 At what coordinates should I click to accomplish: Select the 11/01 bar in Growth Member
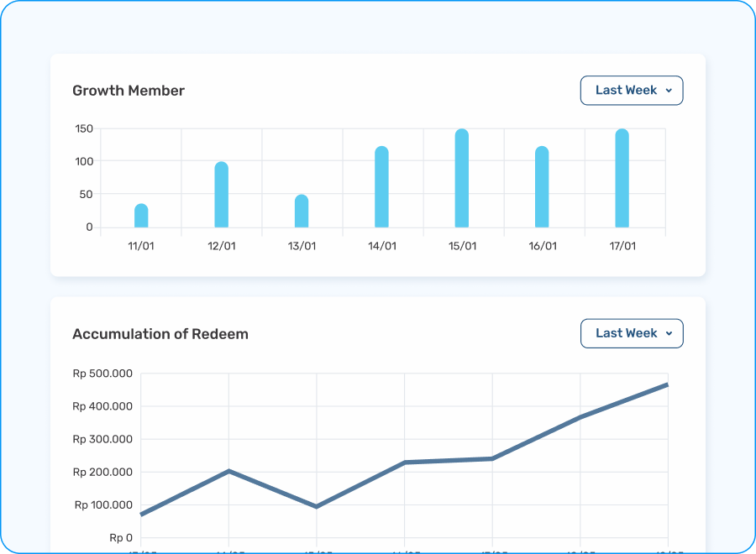click(141, 216)
